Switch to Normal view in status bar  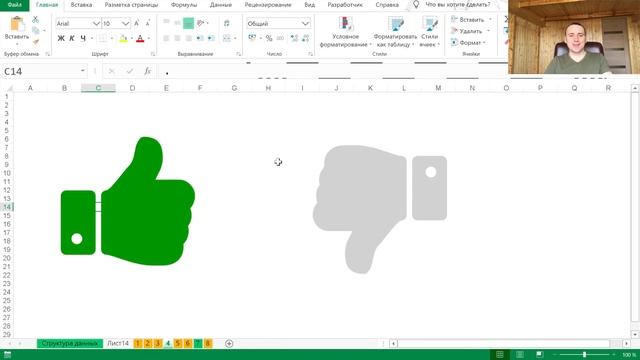coord(500,354)
